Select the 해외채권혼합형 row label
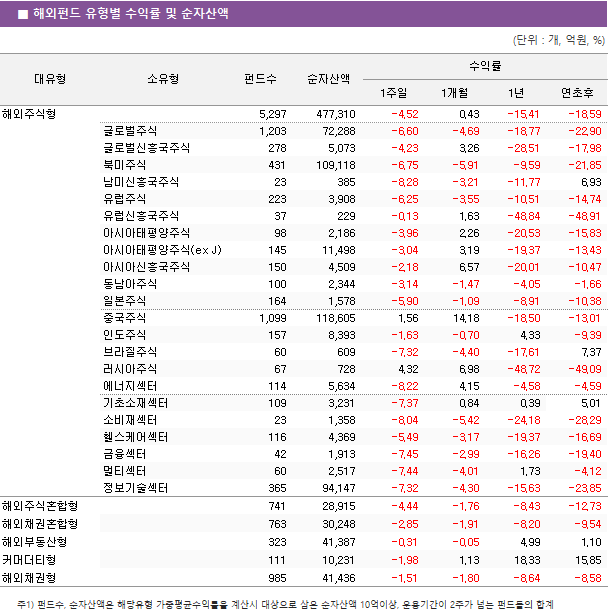 (40, 524)
